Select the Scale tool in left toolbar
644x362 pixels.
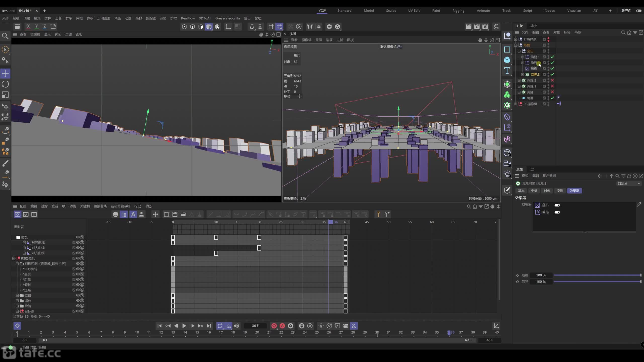point(5,95)
